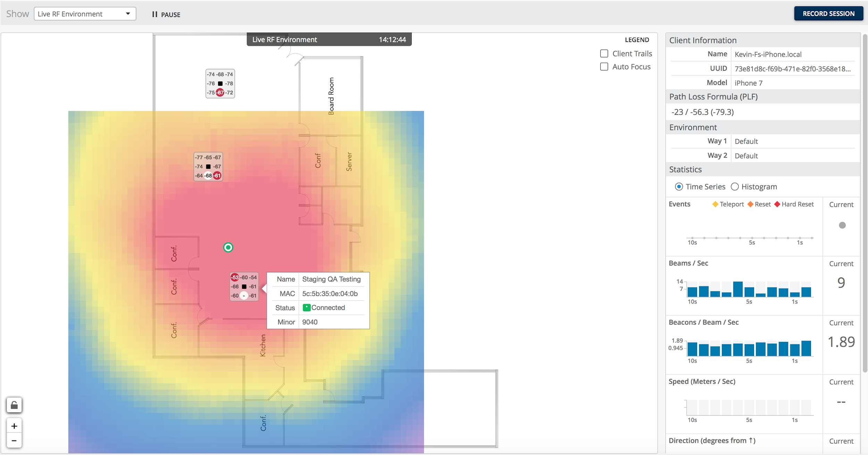
Task: Click the Record Session button
Action: coord(828,14)
